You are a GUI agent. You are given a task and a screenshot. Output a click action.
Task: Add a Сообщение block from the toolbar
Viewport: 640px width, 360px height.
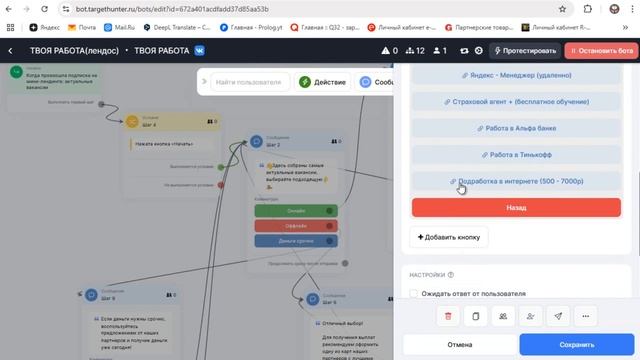coord(374,82)
